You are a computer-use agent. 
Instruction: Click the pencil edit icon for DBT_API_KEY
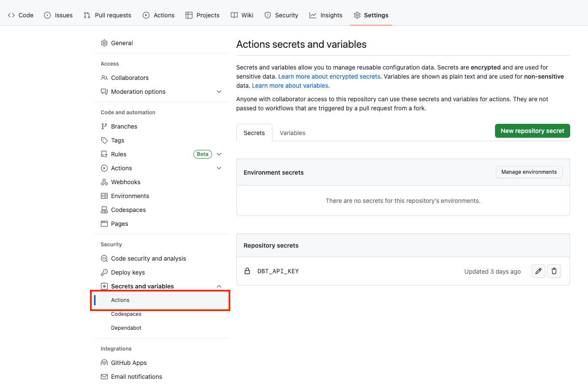point(538,271)
